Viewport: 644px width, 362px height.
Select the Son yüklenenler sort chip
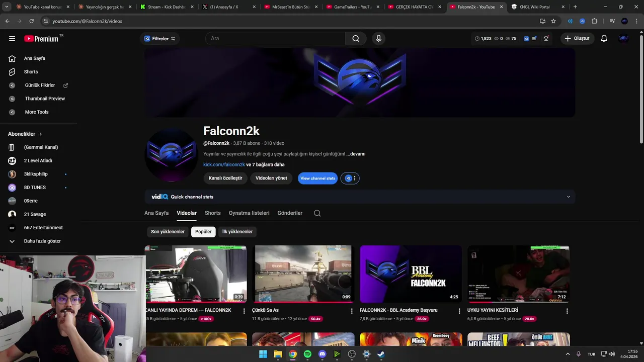[x=168, y=232]
